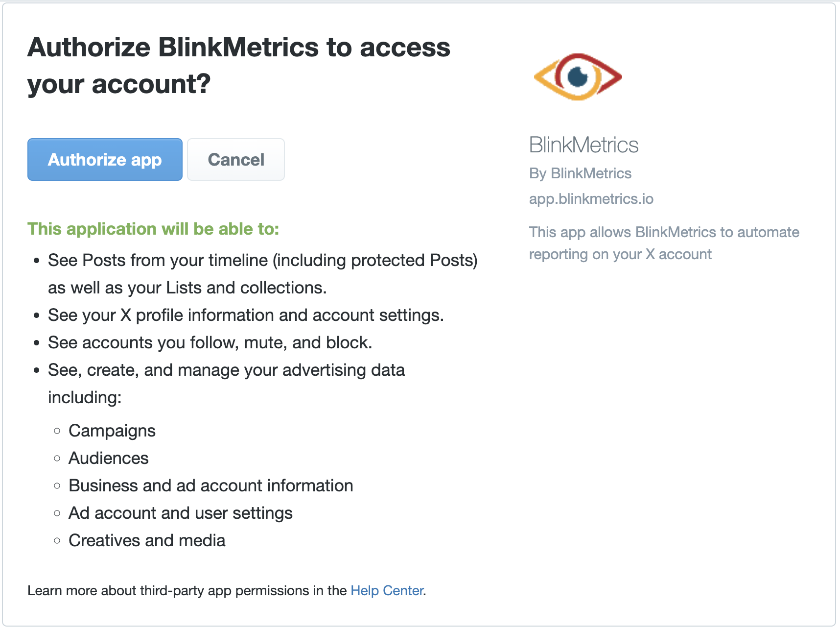
Task: Click the app description about automated reporting
Action: 663,243
